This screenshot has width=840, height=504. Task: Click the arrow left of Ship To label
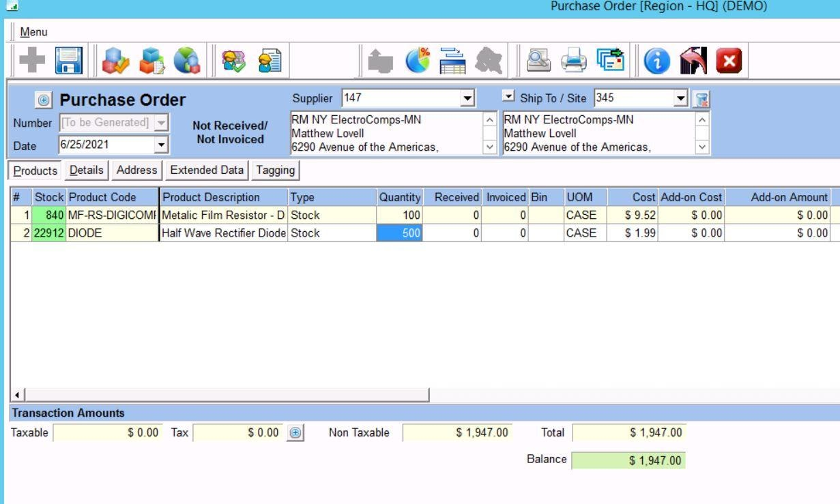coord(509,98)
